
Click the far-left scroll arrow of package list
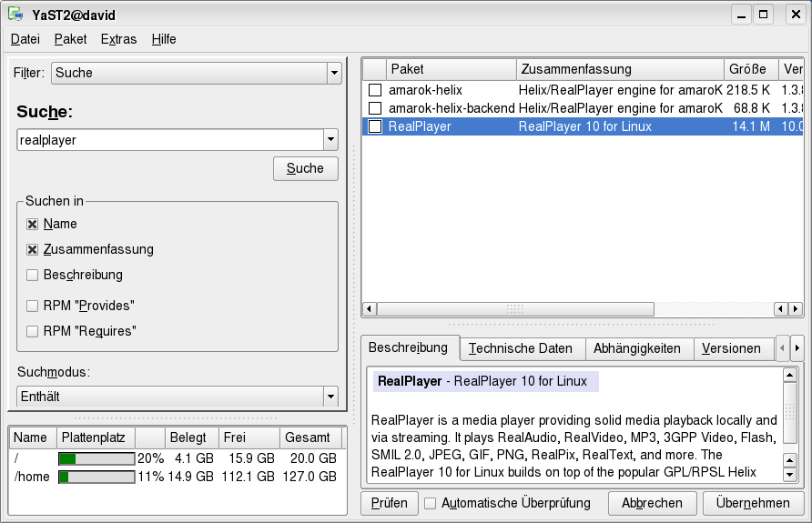[x=369, y=309]
